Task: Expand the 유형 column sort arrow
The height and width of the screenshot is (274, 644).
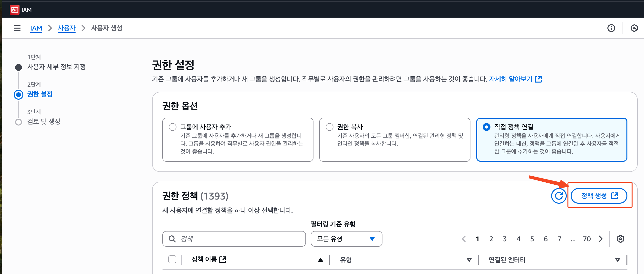Action: (469, 260)
